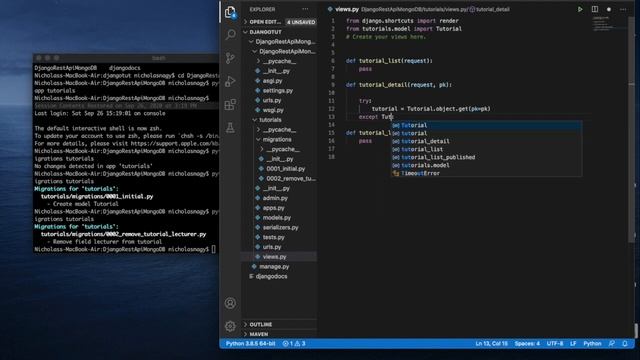
Task: Open editor More Actions ellipsis
Action: pos(623,9)
